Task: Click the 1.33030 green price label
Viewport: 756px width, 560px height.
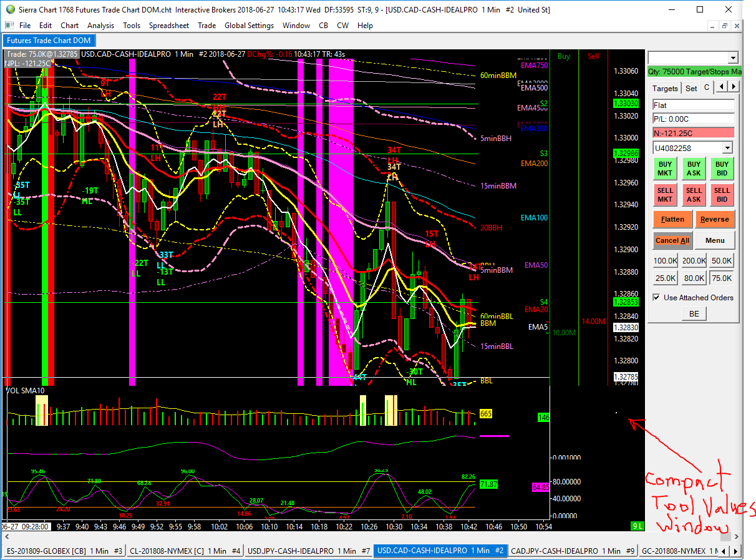Action: (625, 104)
